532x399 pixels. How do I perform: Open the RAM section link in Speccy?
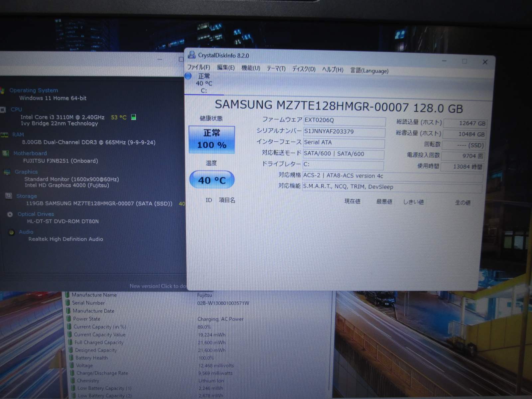click(x=18, y=135)
